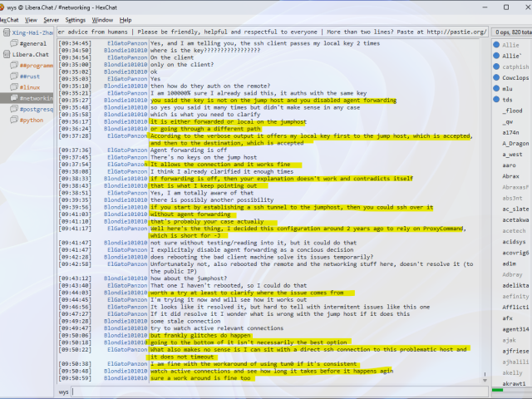Select the Xing-Hai-Zhao server icon in tree

(x=5, y=32)
